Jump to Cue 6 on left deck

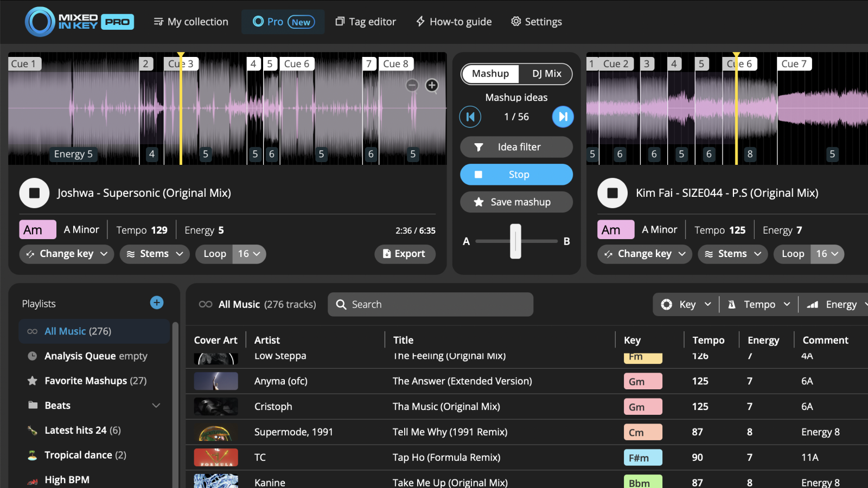[x=297, y=64]
